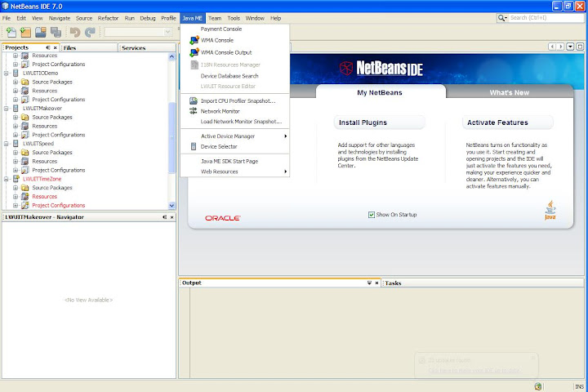Switch to the Services tab
This screenshot has width=588, height=392.
coord(147,47)
